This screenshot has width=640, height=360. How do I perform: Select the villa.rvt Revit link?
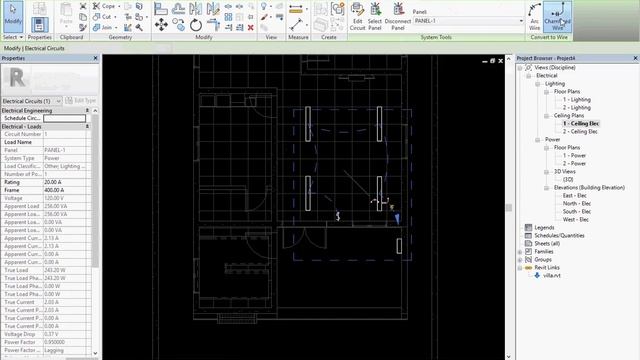tap(551, 276)
